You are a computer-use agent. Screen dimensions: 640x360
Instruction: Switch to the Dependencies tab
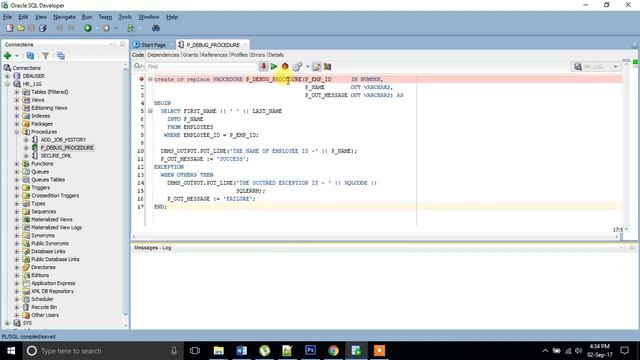163,55
